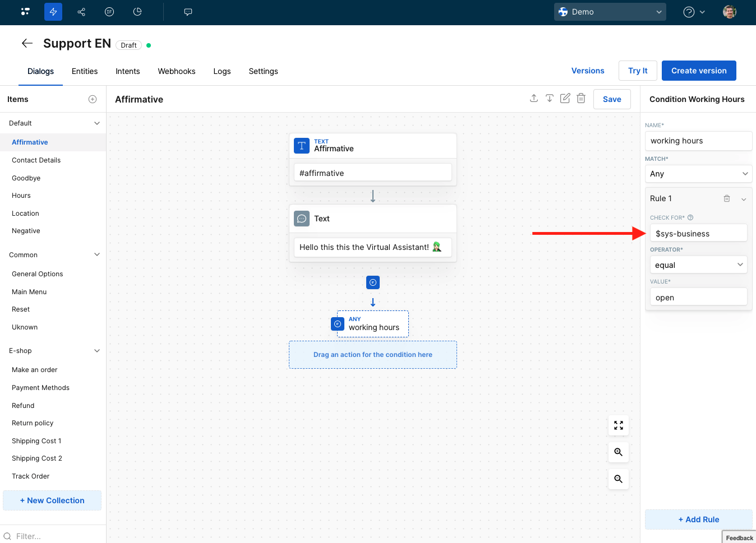Open the pie chart analytics icon

137,12
